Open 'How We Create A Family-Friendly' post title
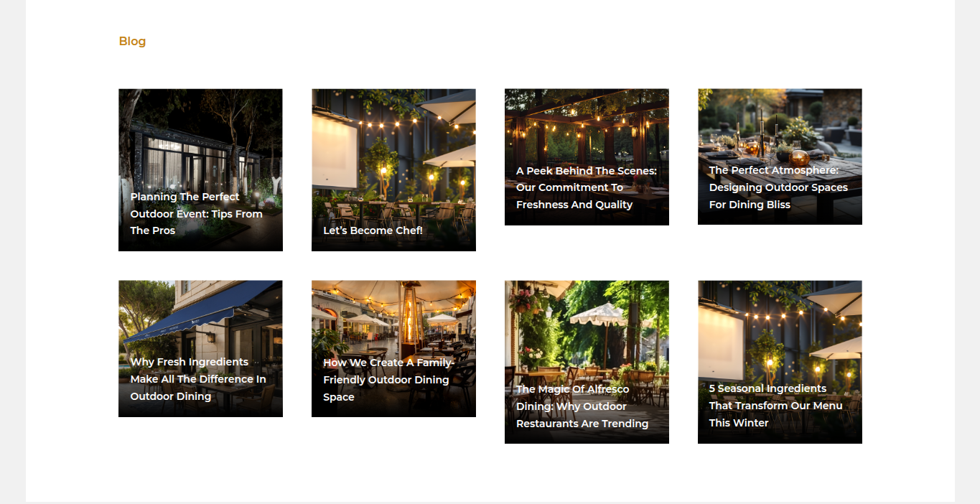980x504 pixels. [388, 380]
